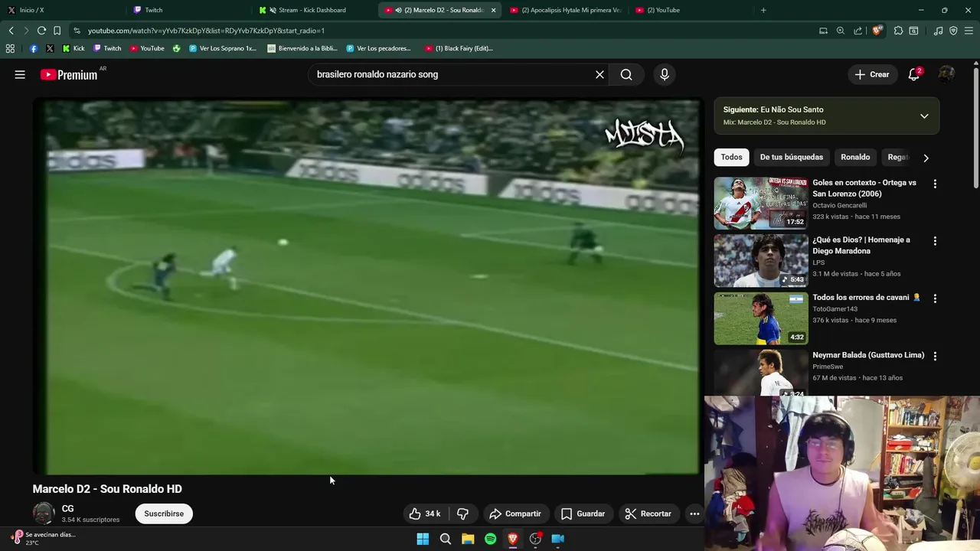Screen dimensions: 980x551
Task: Switch to Inicio / X browser tab
Action: point(61,10)
